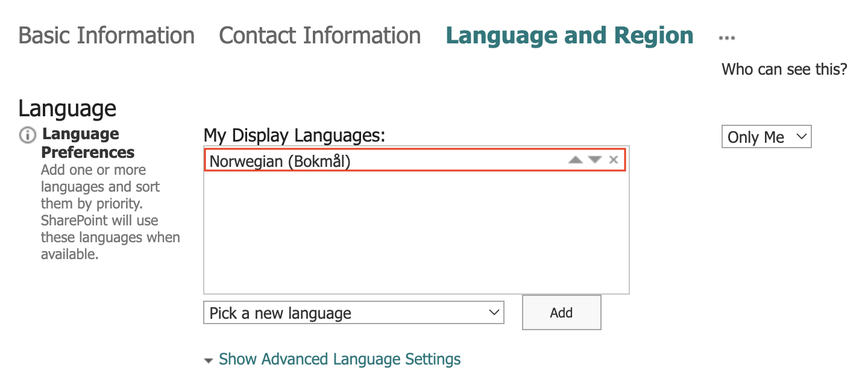This screenshot has height=382, width=868.
Task: Open the Pick a new language dropdown
Action: (354, 313)
